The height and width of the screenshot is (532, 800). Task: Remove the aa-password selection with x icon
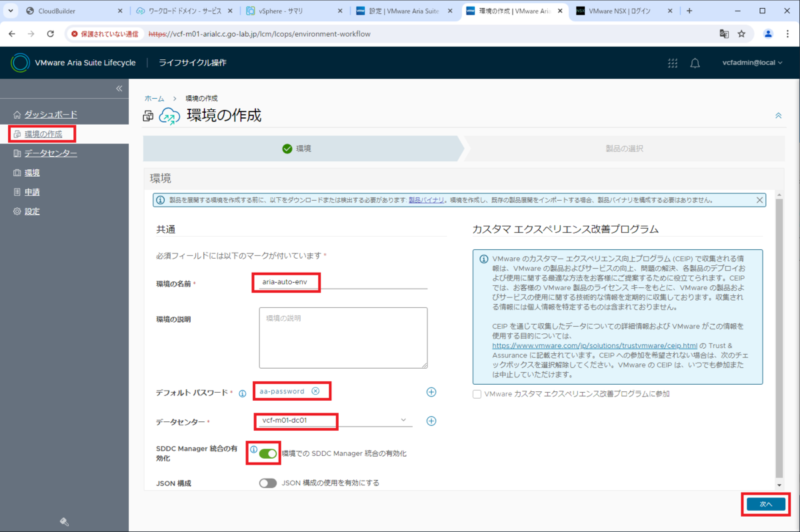point(315,391)
